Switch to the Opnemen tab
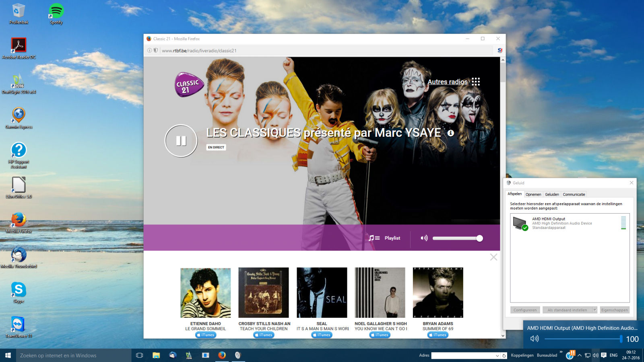This screenshot has height=362, width=644. click(x=533, y=194)
